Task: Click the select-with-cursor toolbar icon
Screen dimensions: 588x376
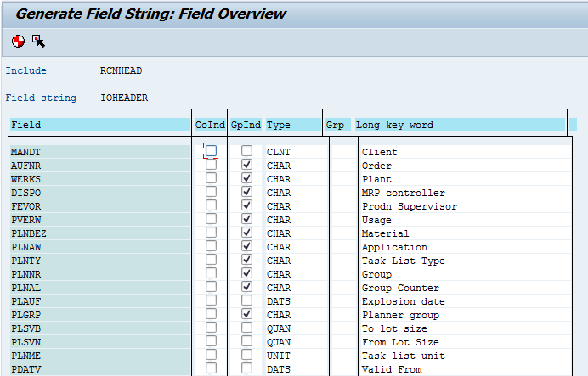Action: pos(38,41)
